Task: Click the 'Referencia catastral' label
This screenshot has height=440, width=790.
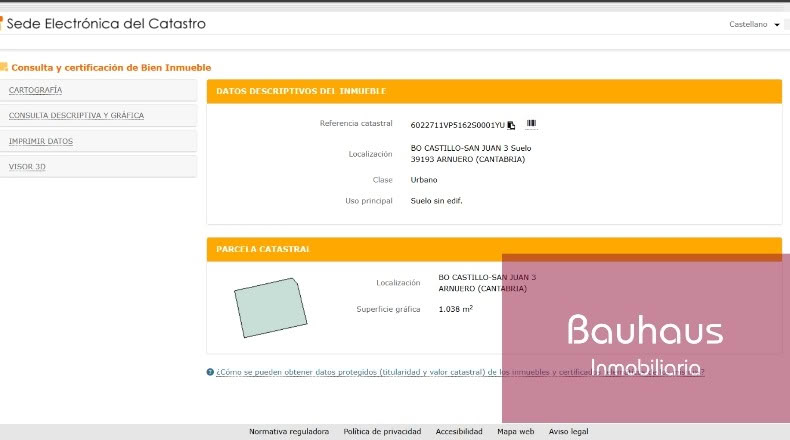Action: [x=356, y=123]
